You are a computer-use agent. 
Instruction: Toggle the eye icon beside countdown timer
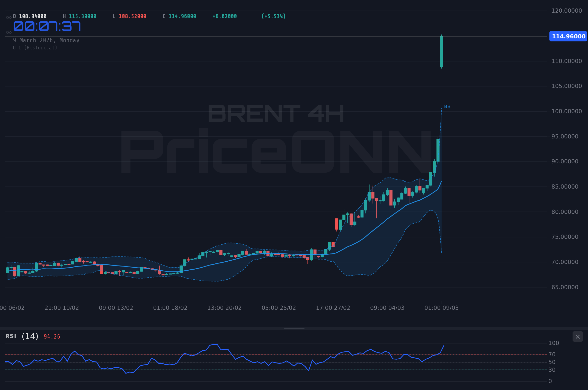(8, 32)
